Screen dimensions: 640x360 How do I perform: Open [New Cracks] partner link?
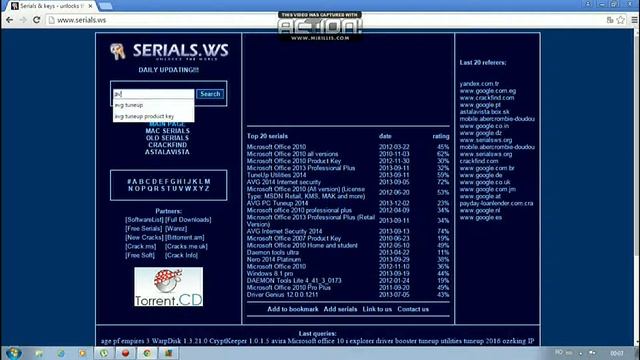[x=144, y=237]
